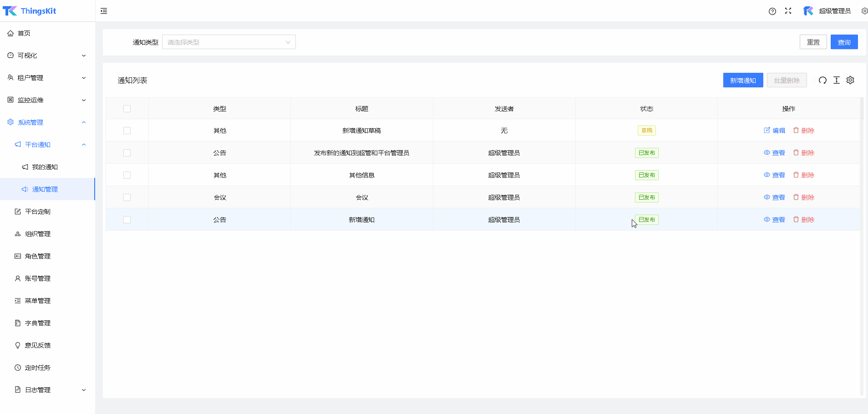Collapse the sidebar menu with the fold icon
The height and width of the screenshot is (414, 868).
tap(104, 11)
